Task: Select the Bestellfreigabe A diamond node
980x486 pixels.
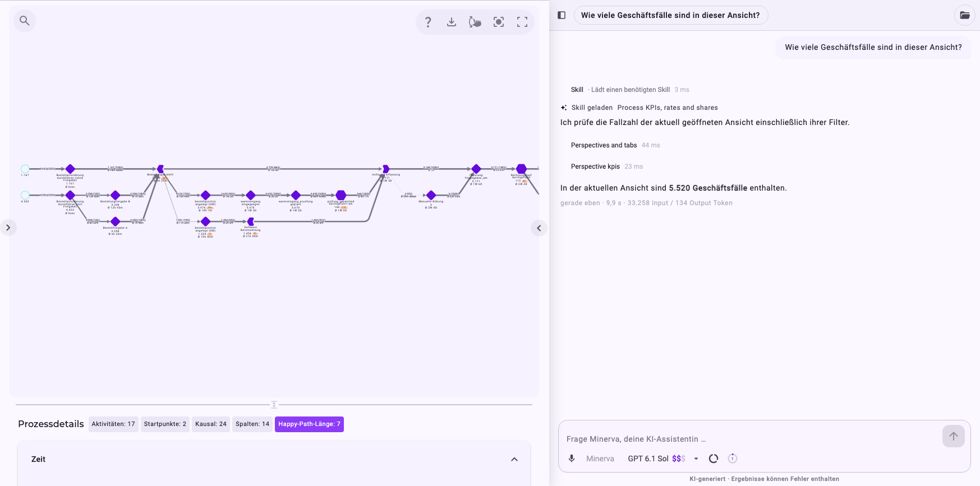Action: point(116,221)
